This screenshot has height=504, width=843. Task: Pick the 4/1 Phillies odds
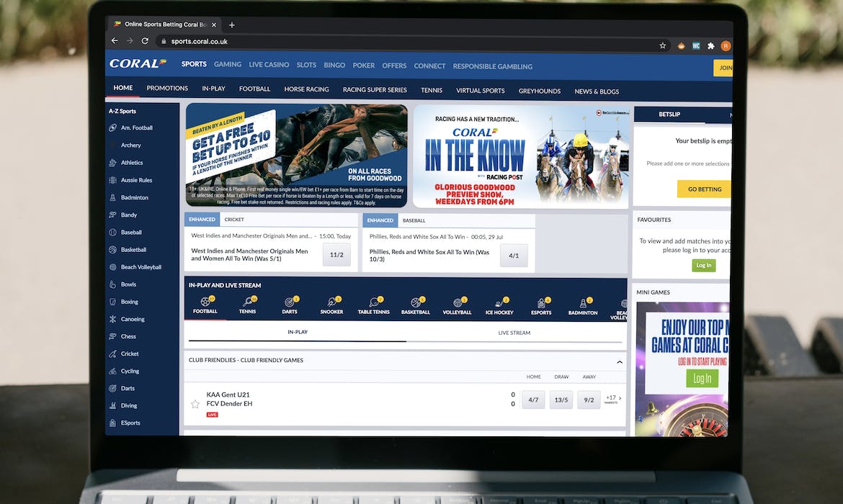click(x=514, y=256)
